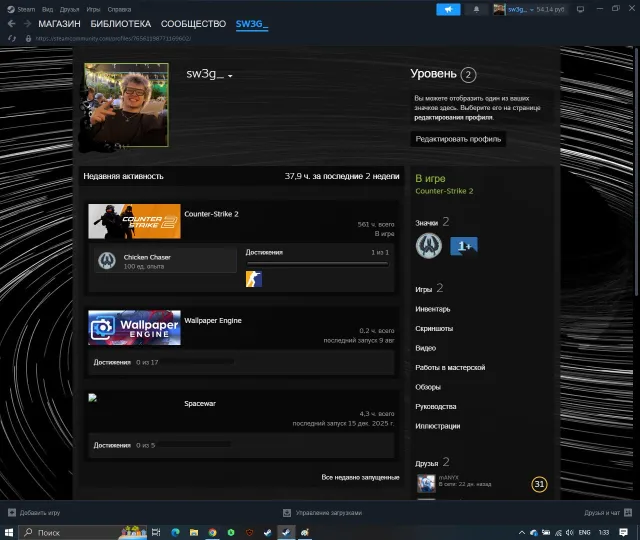Click the active Steam taskbar icon
The image size is (640, 540).
tap(286, 532)
